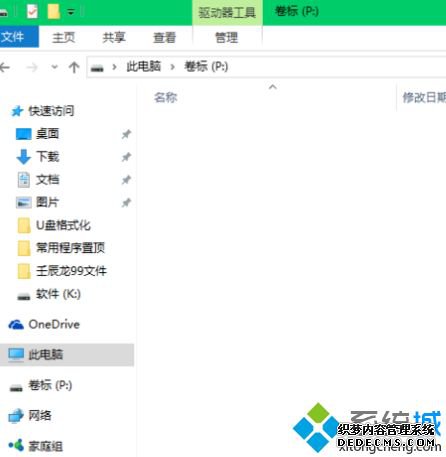
Task: Click the blue 下载 arrow icon
Action: 23,157
